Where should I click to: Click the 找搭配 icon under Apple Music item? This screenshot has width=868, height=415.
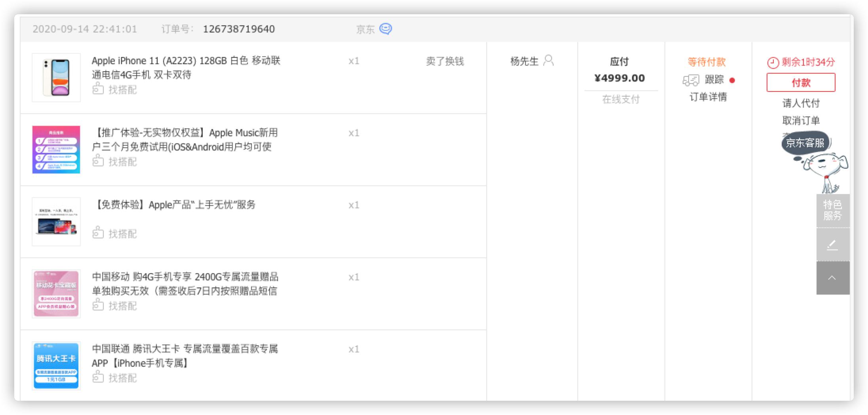point(98,161)
